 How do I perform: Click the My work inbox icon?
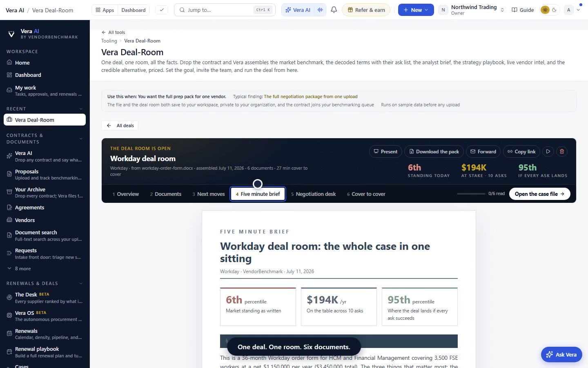pos(9,90)
